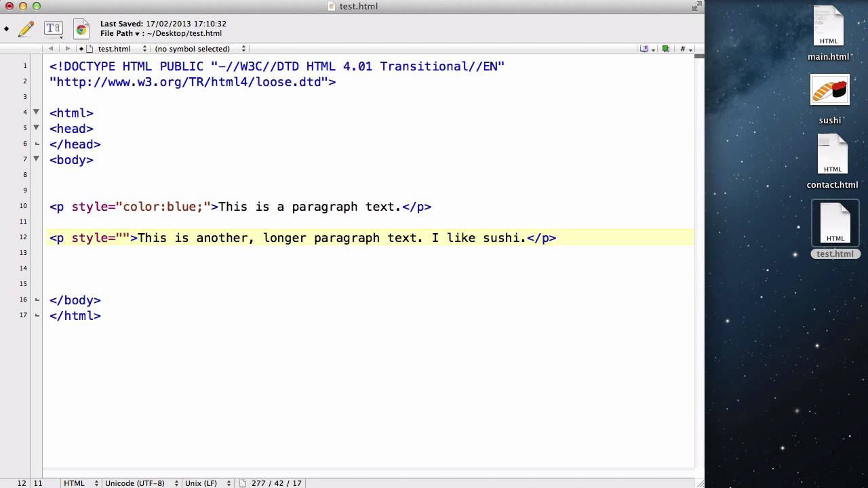Click the opening <html> tag on line 4
This screenshot has height=488, width=868.
tap(71, 113)
